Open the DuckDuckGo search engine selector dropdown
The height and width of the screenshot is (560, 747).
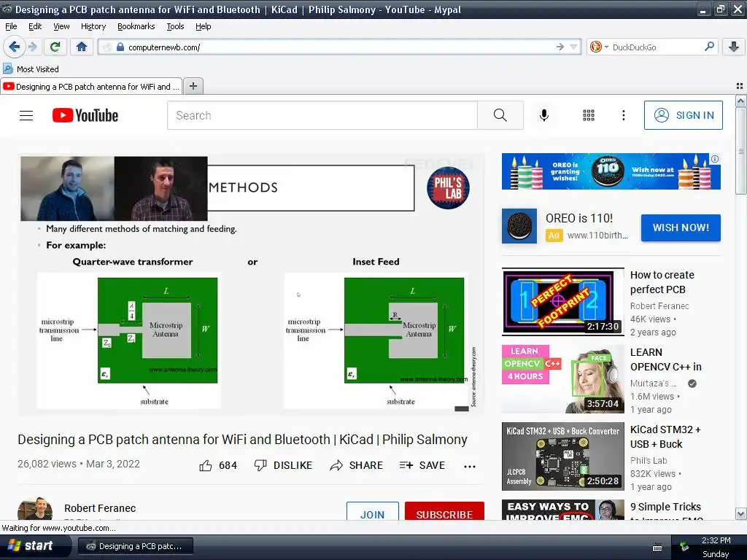click(x=600, y=47)
